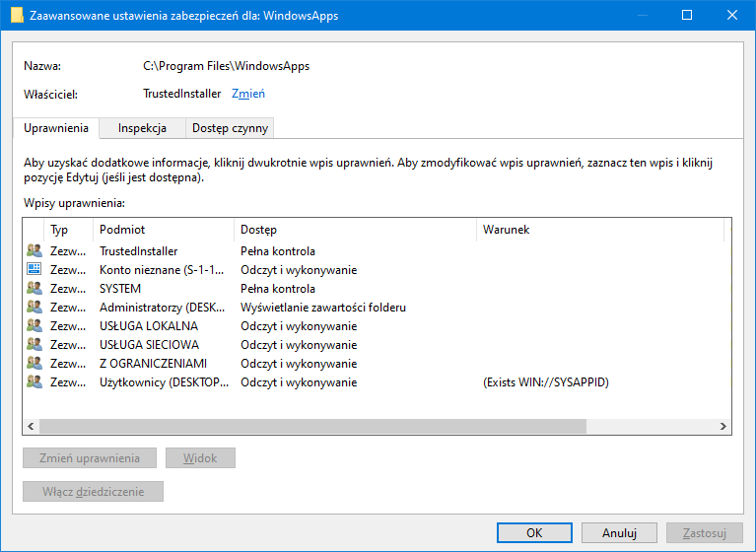The image size is (756, 552).
Task: Click Pełna kontrola in the TrustedInstaller row
Action: tap(278, 251)
